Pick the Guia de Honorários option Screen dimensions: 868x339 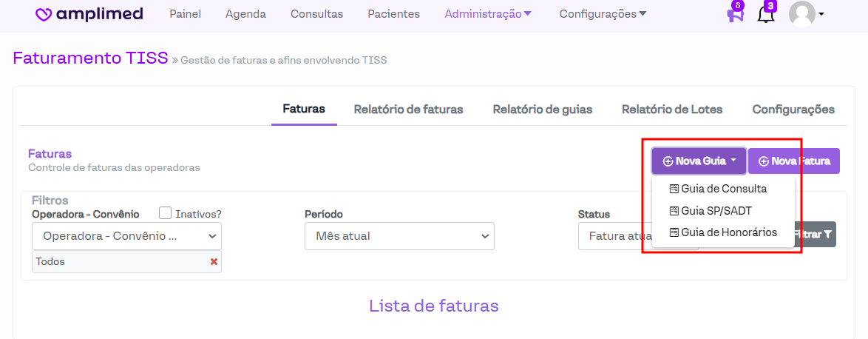[x=728, y=232]
